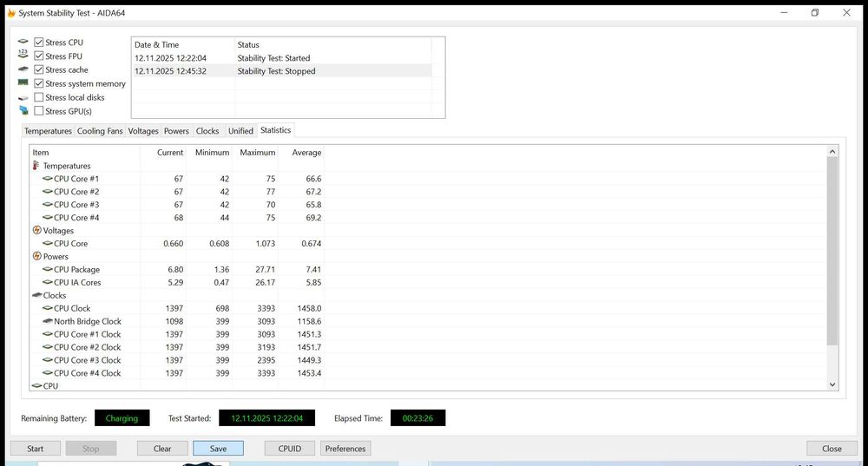Screen dimensions: 868x466
Task: Uncheck the Stress FPU checkbox
Action: point(39,56)
